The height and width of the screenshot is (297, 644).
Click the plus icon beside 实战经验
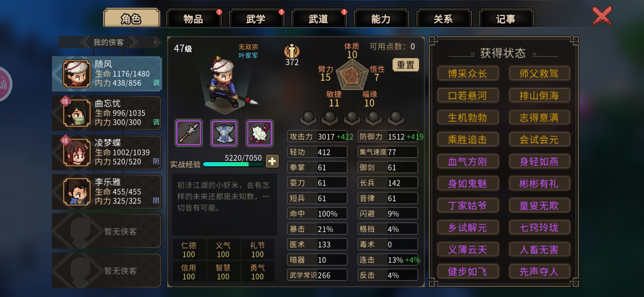pos(272,161)
